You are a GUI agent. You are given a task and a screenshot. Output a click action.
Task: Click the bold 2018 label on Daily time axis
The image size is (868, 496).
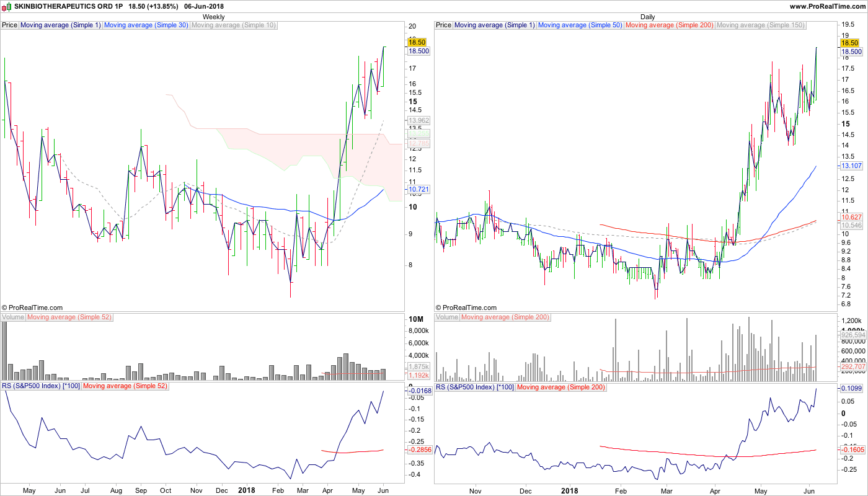coord(569,491)
